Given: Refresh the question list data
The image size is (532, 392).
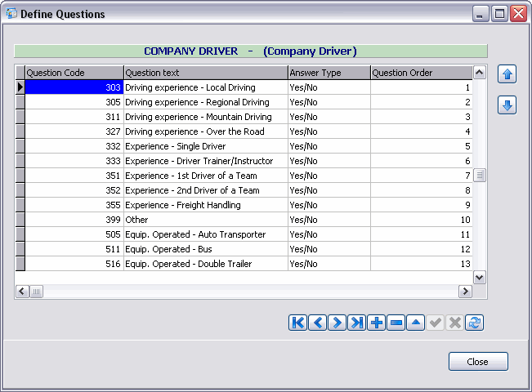Looking at the screenshot, I should coord(474,323).
